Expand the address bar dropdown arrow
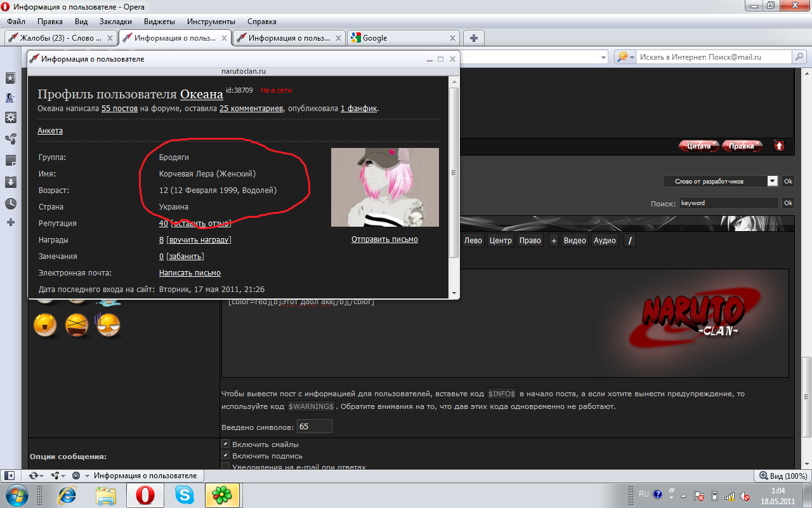Screen dimensions: 812x508 (x=603, y=57)
